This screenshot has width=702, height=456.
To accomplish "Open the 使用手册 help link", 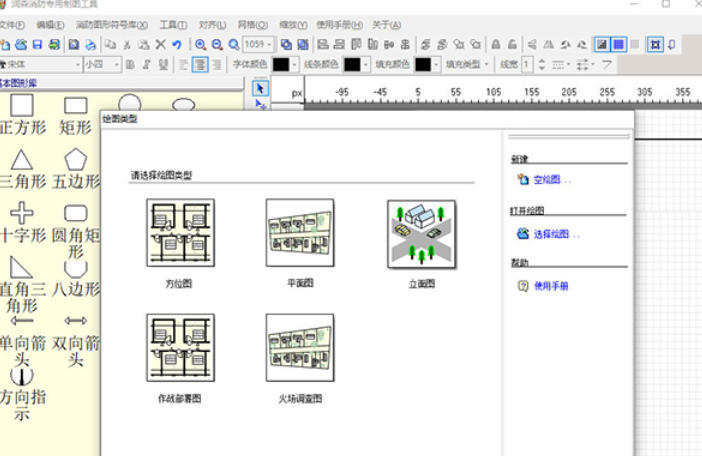I will 550,286.
